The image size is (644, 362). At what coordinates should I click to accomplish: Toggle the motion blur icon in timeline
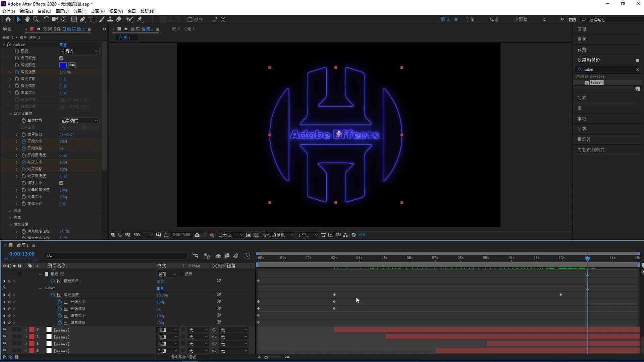coord(236,256)
